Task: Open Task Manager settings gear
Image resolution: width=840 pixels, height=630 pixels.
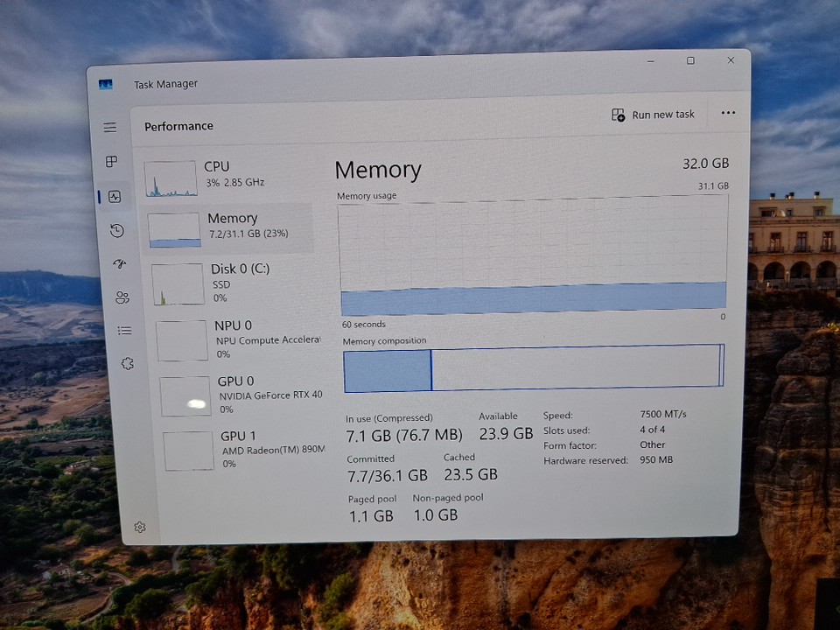Action: [140, 527]
